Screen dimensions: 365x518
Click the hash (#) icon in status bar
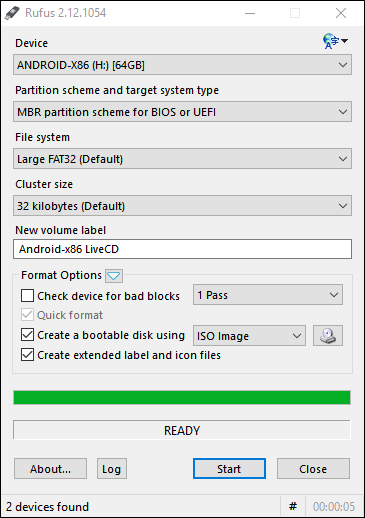293,507
